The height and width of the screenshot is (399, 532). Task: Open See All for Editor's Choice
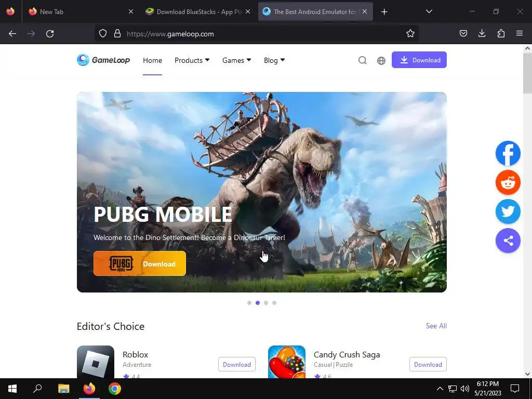point(436,326)
